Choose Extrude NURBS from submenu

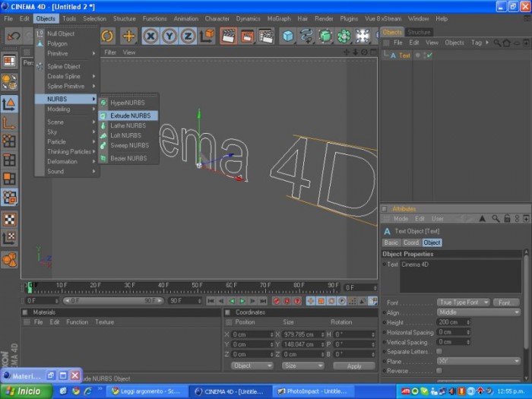128,116
